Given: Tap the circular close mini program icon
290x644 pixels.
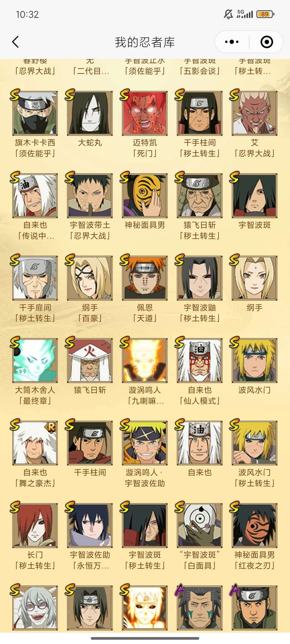Looking at the screenshot, I should (x=267, y=42).
